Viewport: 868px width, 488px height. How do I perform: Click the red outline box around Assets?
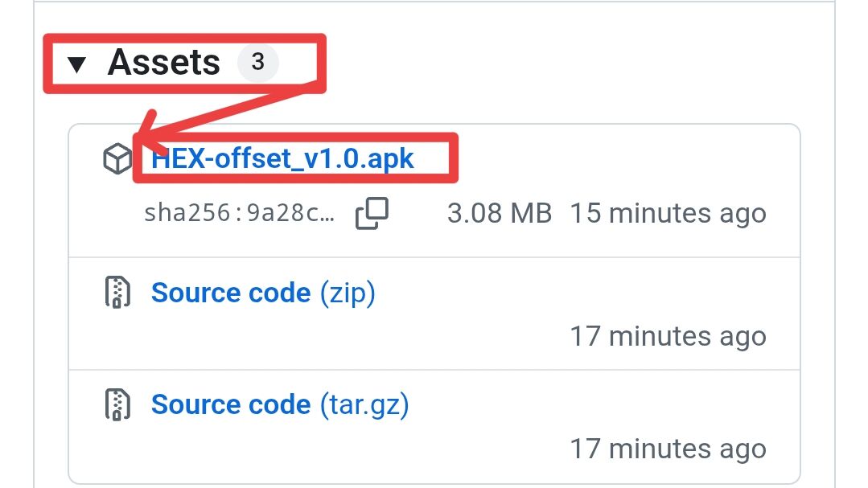pyautogui.click(x=184, y=63)
